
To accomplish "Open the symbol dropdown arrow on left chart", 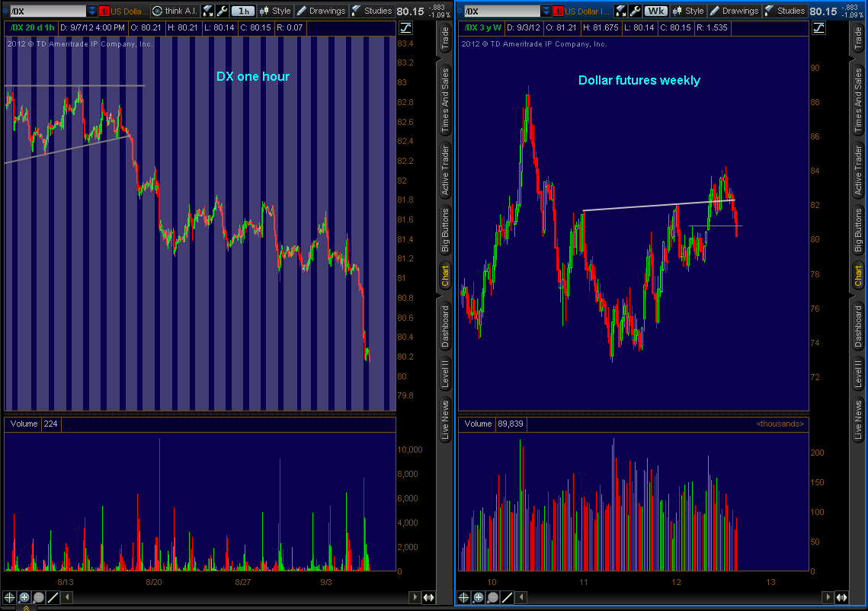I will (91, 11).
